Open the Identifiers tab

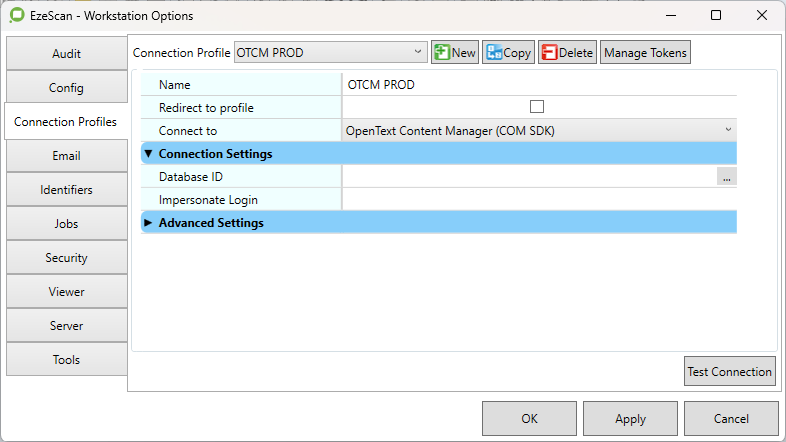click(66, 190)
